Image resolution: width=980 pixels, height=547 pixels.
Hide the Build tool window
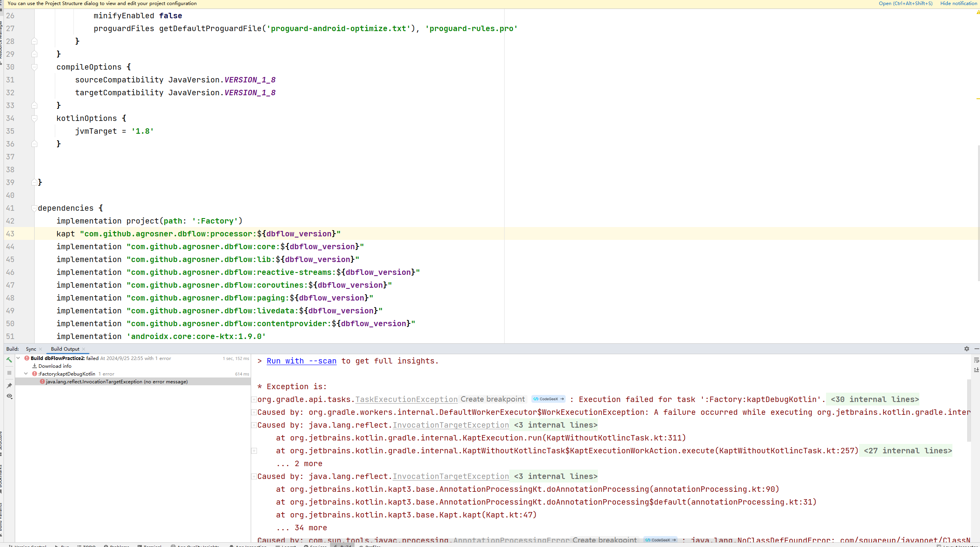[x=977, y=349]
